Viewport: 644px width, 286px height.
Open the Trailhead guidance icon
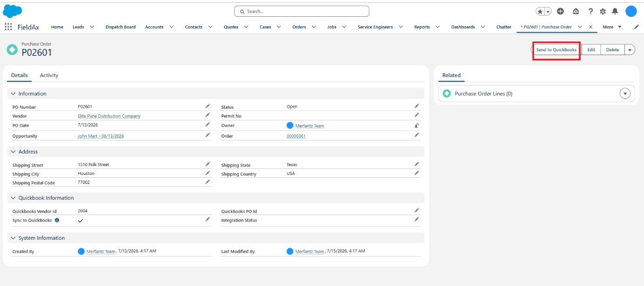point(575,11)
